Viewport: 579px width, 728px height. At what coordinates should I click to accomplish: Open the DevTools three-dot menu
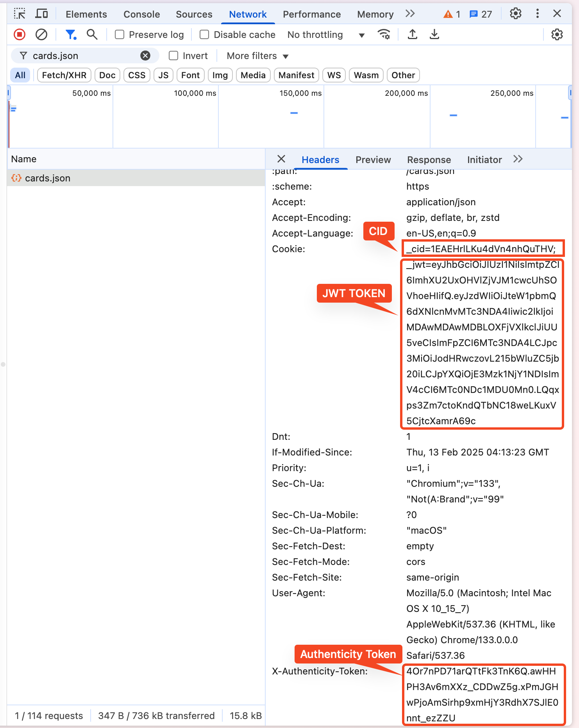click(x=538, y=14)
